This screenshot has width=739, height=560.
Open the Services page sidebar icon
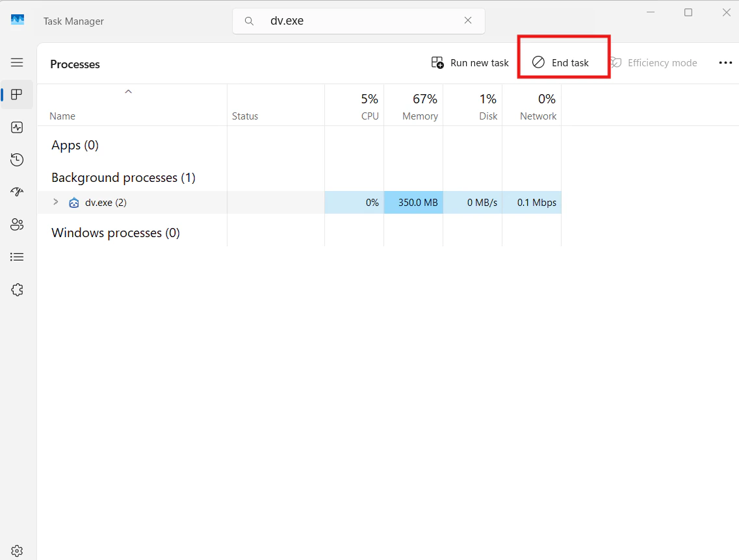(17, 290)
